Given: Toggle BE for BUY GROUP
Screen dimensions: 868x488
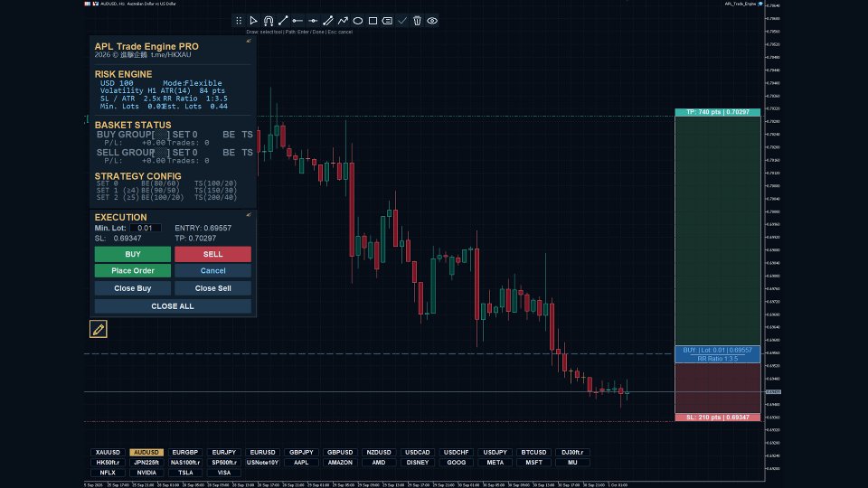Looking at the screenshot, I should [229, 135].
